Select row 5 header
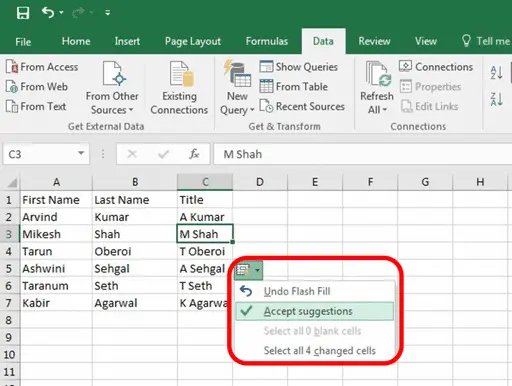Screen dimensions: 512x386 [9, 269]
